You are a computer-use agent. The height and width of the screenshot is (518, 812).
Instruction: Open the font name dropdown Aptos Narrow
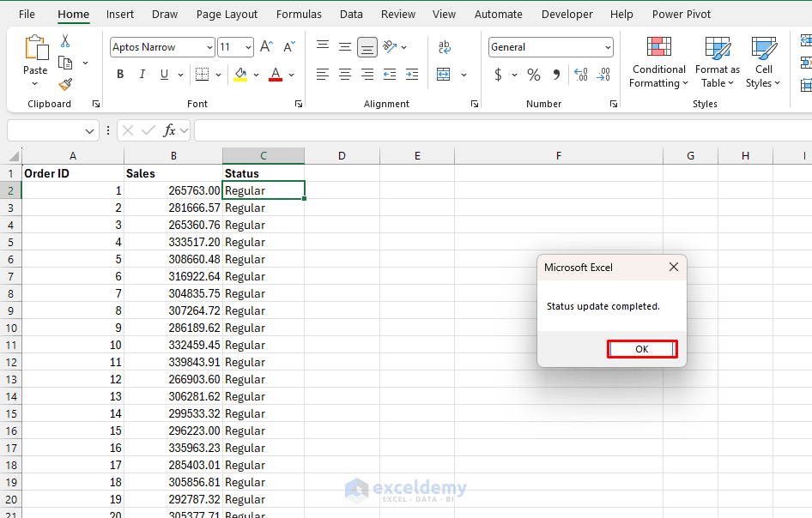click(209, 48)
